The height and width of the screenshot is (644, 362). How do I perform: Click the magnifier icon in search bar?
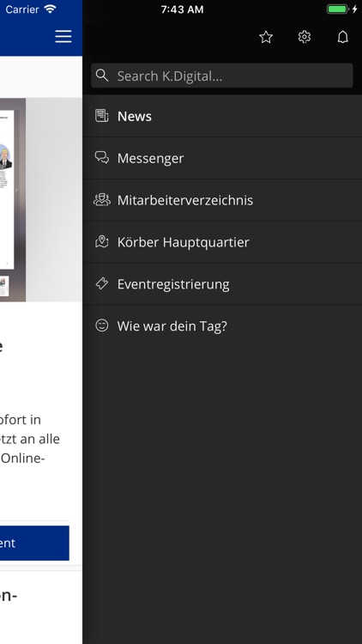tap(102, 76)
